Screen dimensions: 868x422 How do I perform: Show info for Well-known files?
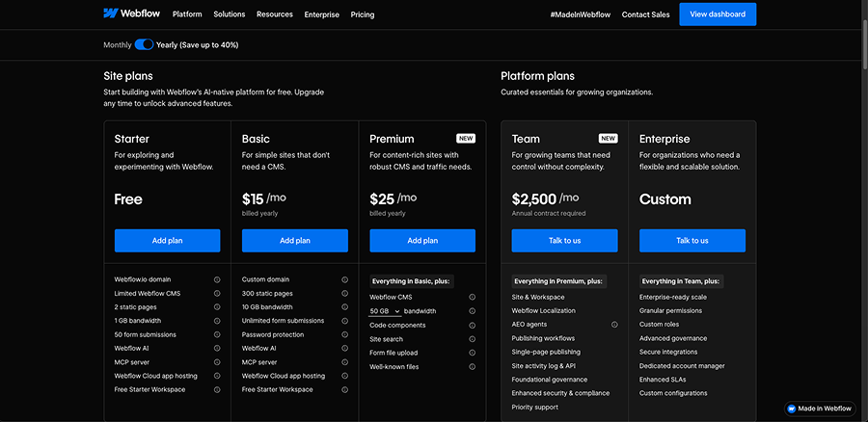tap(473, 367)
